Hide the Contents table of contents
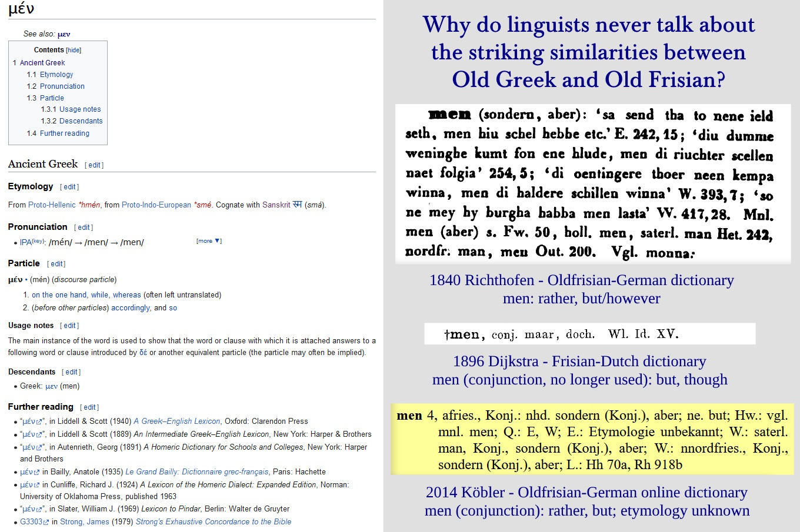 [x=74, y=51]
